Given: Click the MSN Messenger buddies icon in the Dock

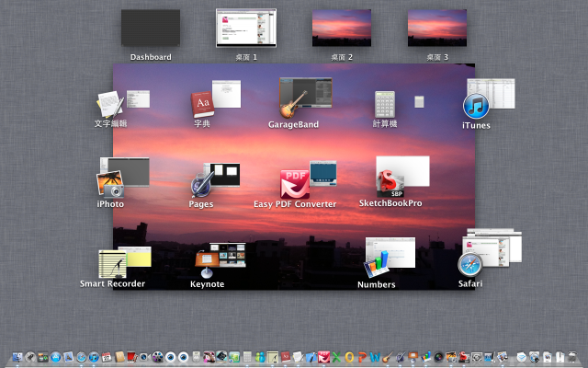Looking at the screenshot, I should click(260, 357).
